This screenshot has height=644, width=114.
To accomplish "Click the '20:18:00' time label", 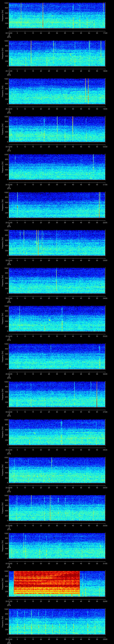I will (x=9, y=109).
